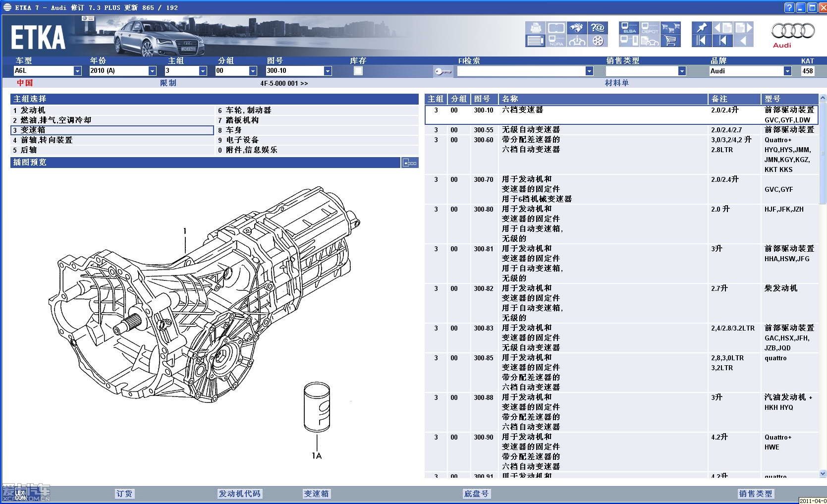
Task: Open the single shopping cart order icon
Action: click(x=670, y=41)
